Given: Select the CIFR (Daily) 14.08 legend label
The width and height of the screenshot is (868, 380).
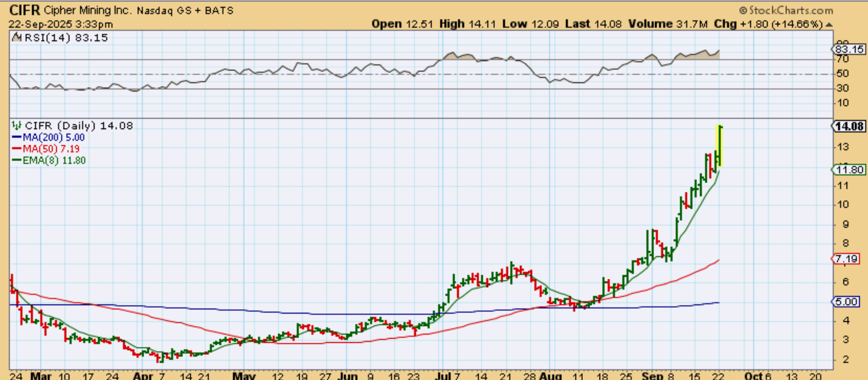Looking at the screenshot, I should click(x=79, y=126).
